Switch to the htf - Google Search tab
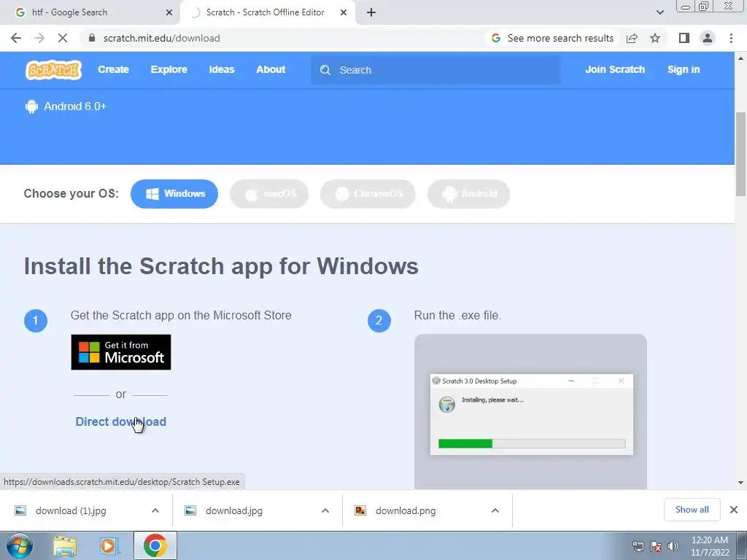 (90, 12)
